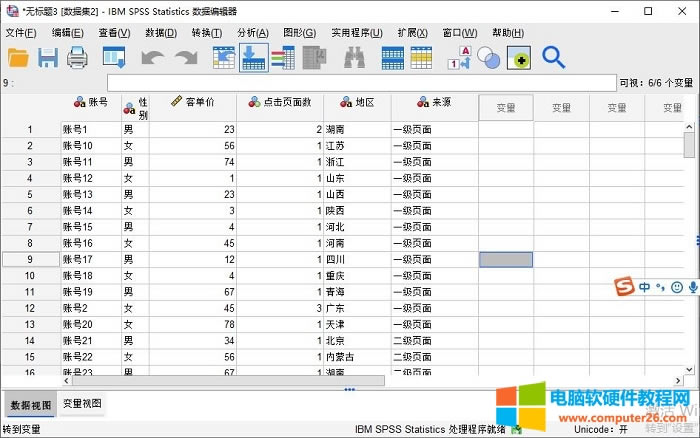Click the horizontal scrollbar below the data grid

[x=220, y=381]
